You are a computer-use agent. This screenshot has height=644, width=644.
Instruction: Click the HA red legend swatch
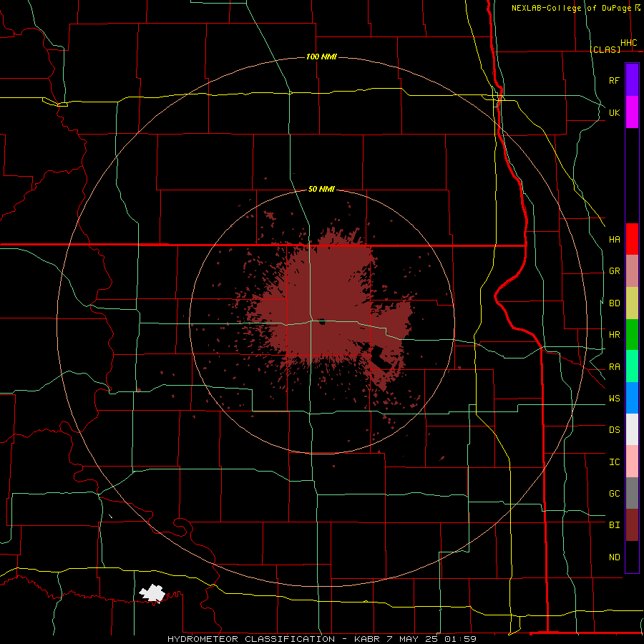coord(632,239)
